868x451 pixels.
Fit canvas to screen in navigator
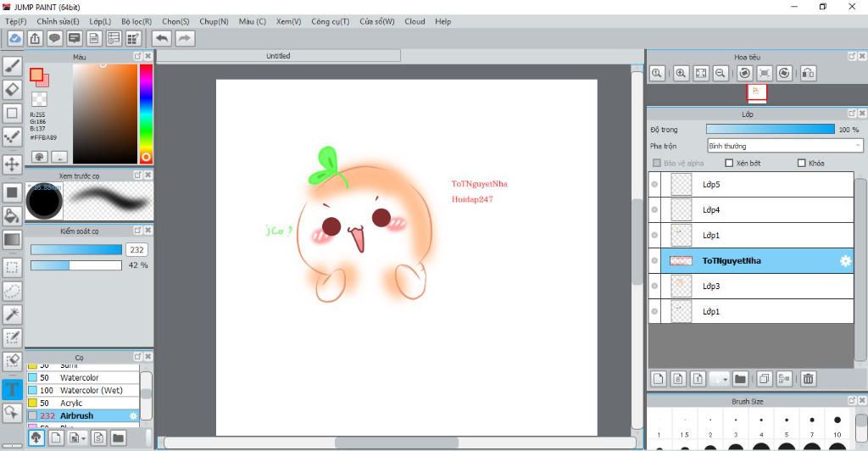(x=701, y=73)
